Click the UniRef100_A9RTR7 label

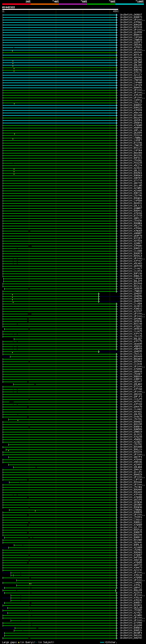(131, 178)
